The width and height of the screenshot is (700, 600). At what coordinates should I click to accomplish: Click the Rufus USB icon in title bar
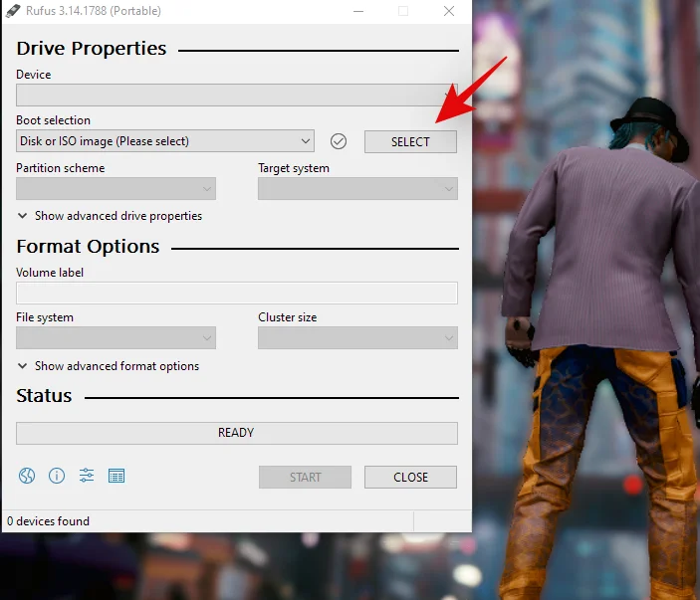[13, 11]
